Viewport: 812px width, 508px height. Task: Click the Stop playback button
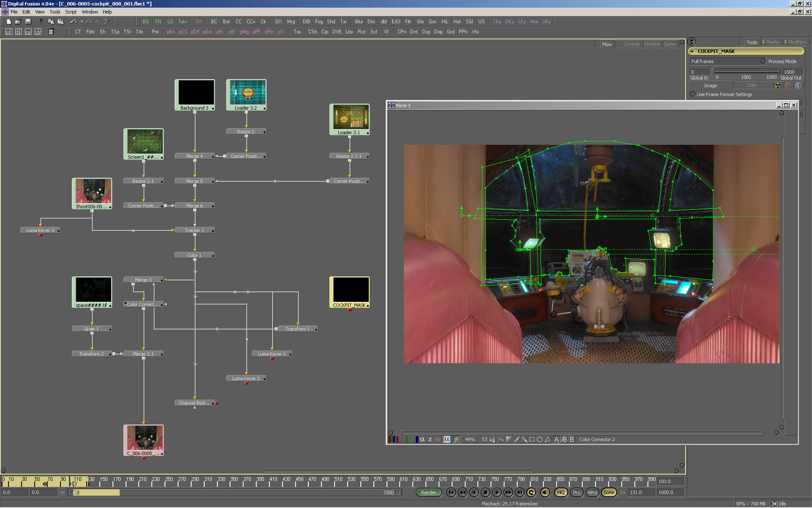(x=486, y=492)
